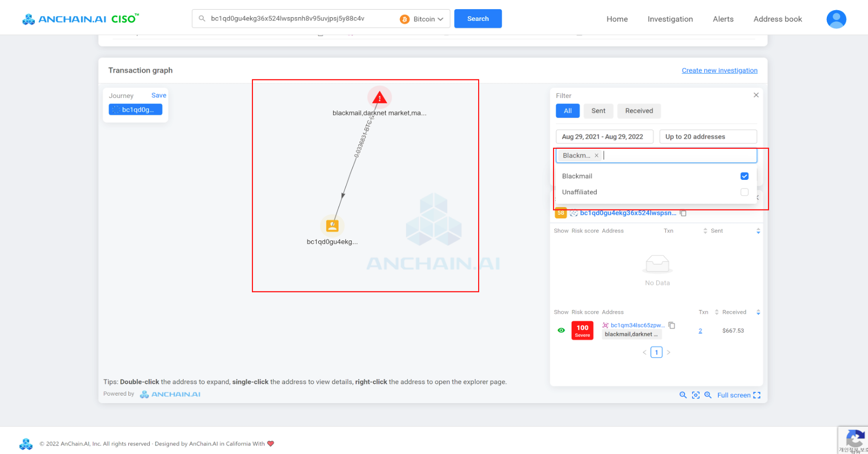Click the full screen expand icon
Screen dimensions: 868x454
tap(757, 395)
